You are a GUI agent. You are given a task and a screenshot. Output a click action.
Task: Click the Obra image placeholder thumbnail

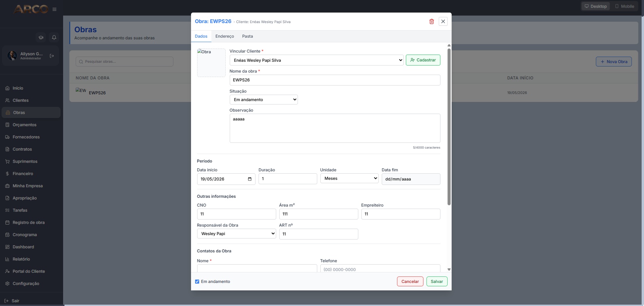point(211,63)
